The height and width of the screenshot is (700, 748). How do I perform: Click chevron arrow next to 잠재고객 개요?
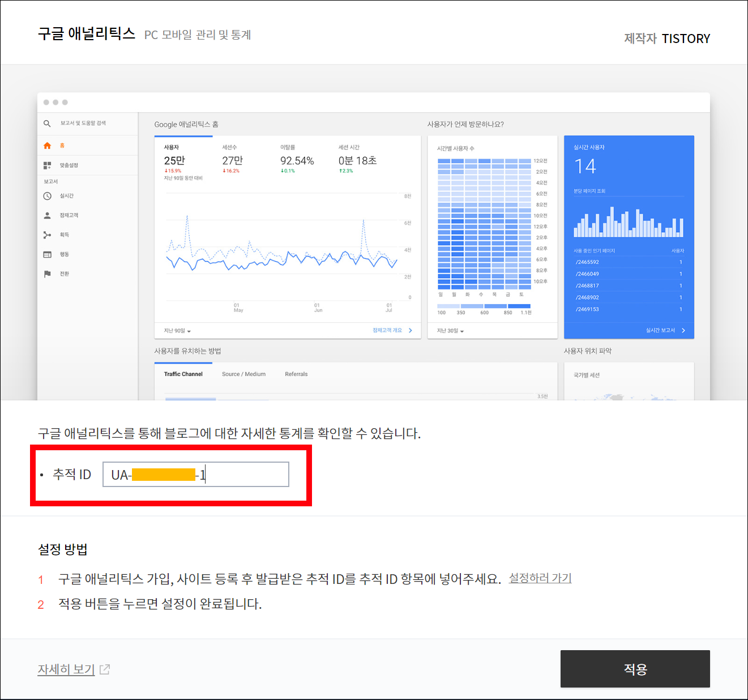coord(410,330)
